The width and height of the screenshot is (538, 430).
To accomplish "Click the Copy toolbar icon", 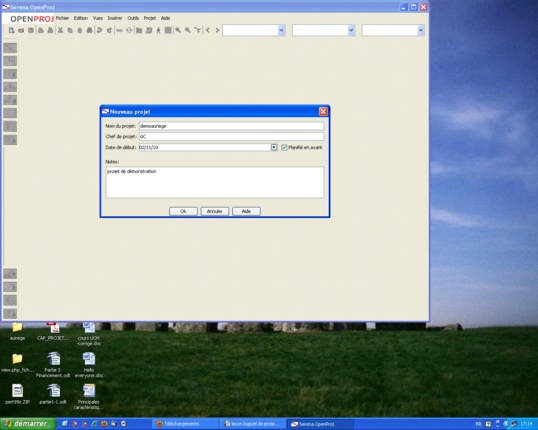I will (70, 31).
